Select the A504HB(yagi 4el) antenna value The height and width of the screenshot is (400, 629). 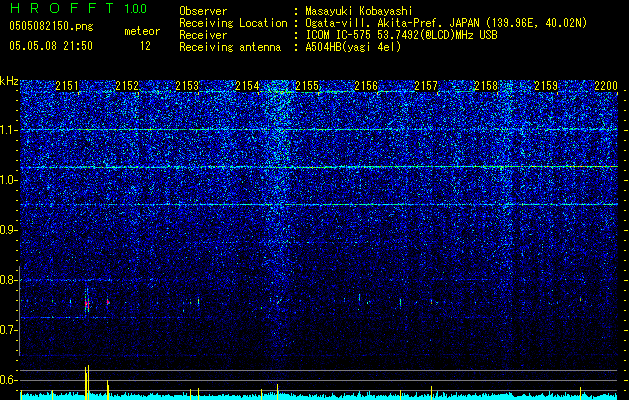[x=353, y=47]
